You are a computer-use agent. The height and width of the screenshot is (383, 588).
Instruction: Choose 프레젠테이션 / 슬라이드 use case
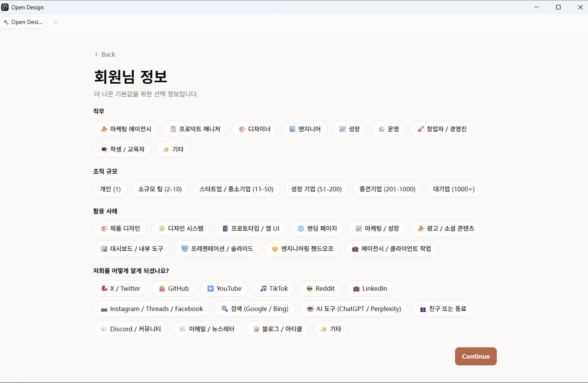(217, 249)
